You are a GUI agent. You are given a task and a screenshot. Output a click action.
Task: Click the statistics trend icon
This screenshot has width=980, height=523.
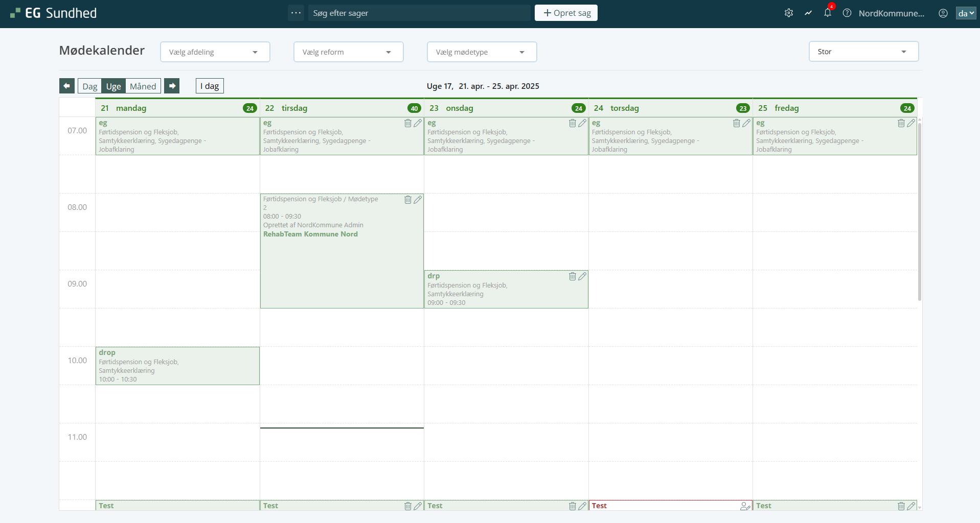(808, 13)
